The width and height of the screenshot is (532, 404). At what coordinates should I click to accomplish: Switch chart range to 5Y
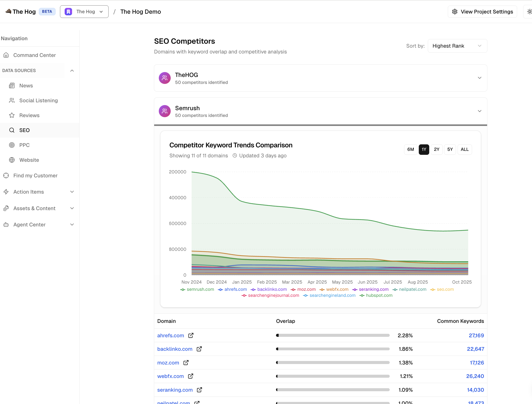click(x=450, y=149)
